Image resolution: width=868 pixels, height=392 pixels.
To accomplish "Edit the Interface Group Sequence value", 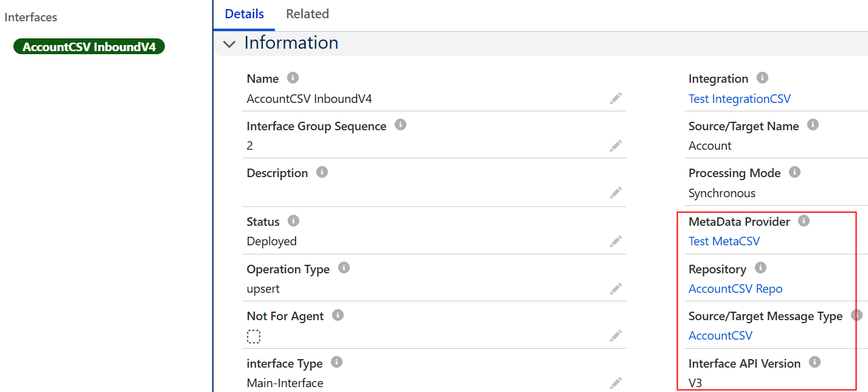I will pyautogui.click(x=616, y=145).
